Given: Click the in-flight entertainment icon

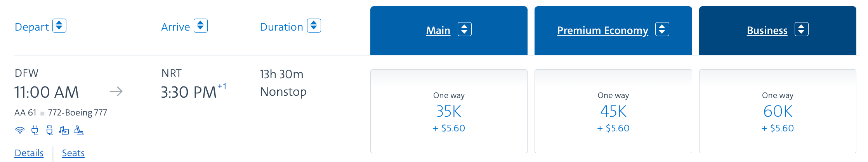Looking at the screenshot, I should [x=64, y=130].
